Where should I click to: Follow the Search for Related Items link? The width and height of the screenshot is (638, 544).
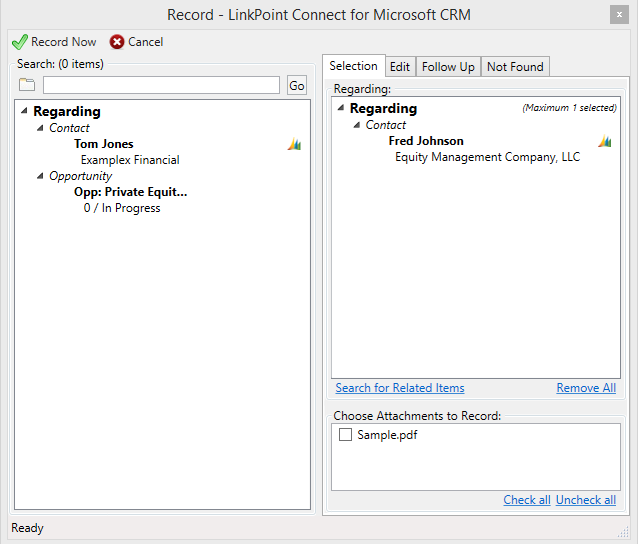[400, 388]
